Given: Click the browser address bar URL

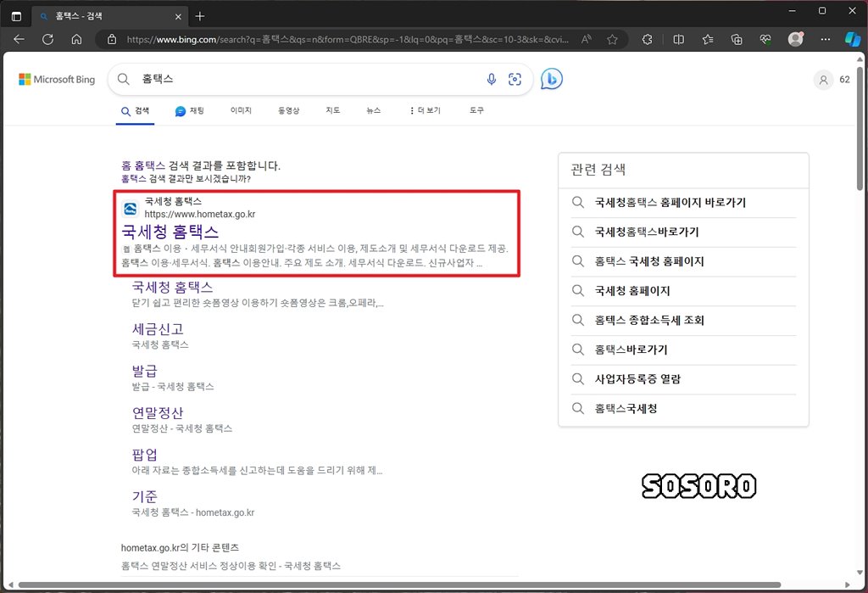Looking at the screenshot, I should point(348,39).
